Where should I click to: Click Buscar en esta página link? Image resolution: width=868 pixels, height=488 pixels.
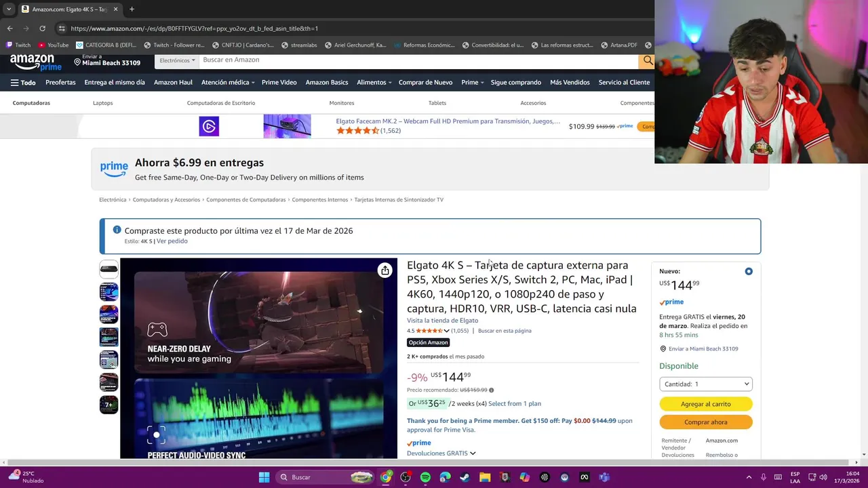click(x=505, y=331)
